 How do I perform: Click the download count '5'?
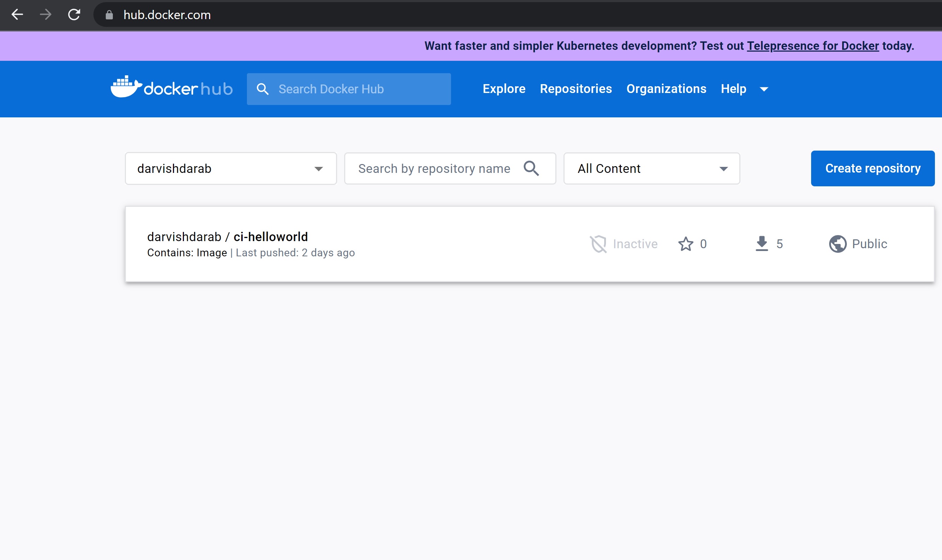(x=779, y=244)
